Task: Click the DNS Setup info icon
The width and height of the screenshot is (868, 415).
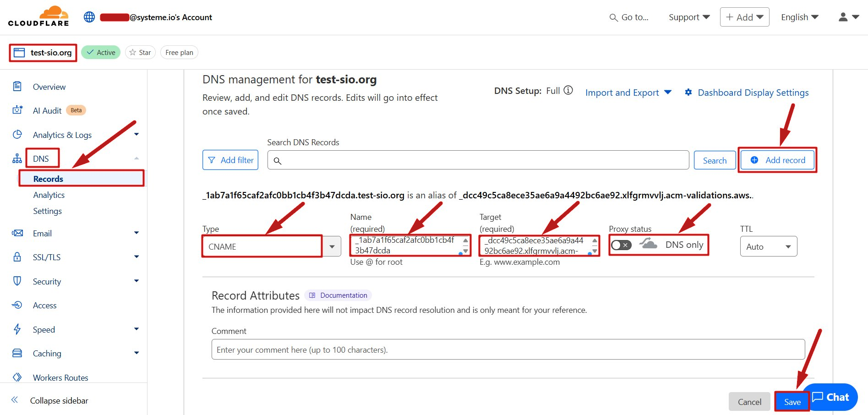Action: tap(568, 90)
